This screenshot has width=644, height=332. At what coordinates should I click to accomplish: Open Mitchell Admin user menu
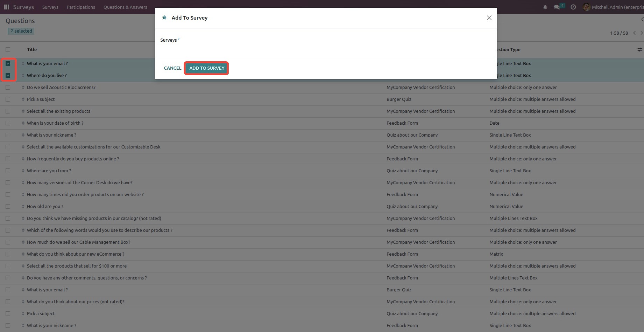[613, 7]
